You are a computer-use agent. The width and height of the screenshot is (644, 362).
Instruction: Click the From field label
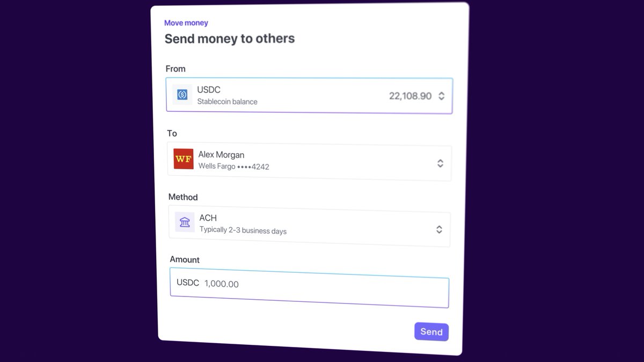click(x=175, y=69)
